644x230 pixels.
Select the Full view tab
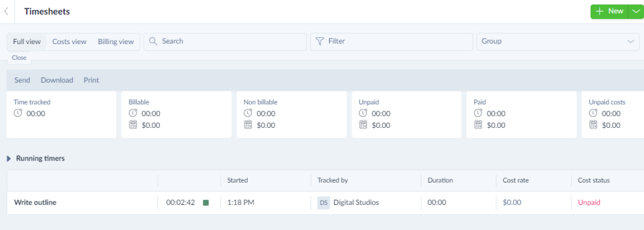pyautogui.click(x=26, y=42)
